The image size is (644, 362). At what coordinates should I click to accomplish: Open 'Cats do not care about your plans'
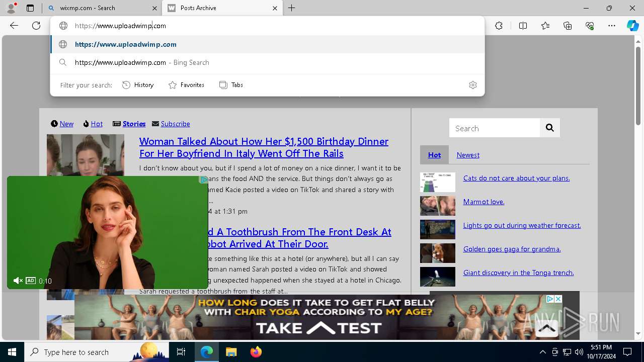point(516,178)
